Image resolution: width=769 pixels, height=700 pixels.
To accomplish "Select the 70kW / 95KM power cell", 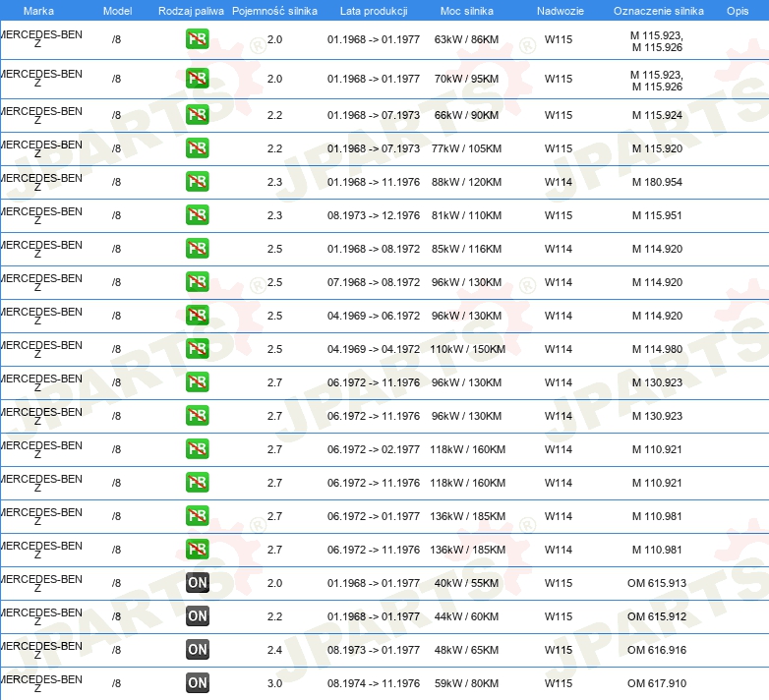I will (x=467, y=79).
